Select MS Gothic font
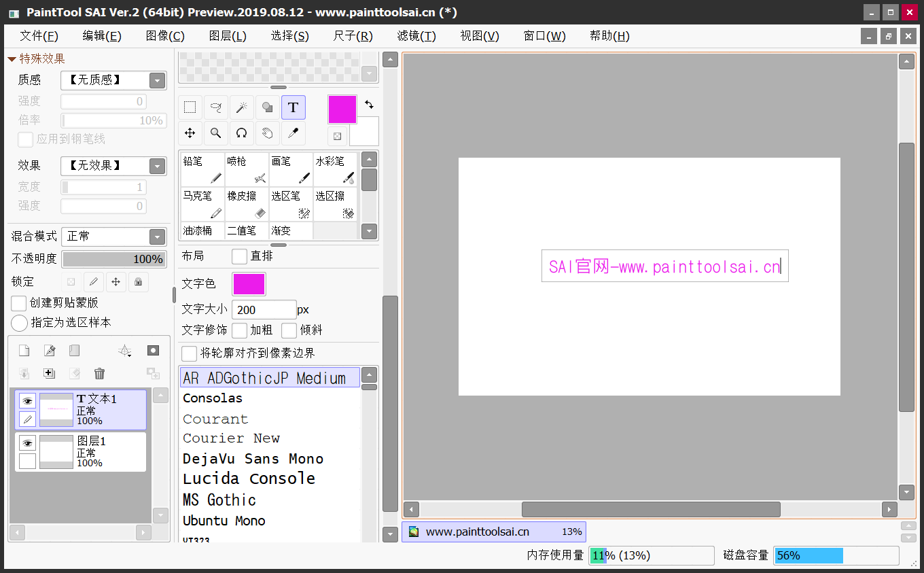This screenshot has height=573, width=924. tap(219, 500)
